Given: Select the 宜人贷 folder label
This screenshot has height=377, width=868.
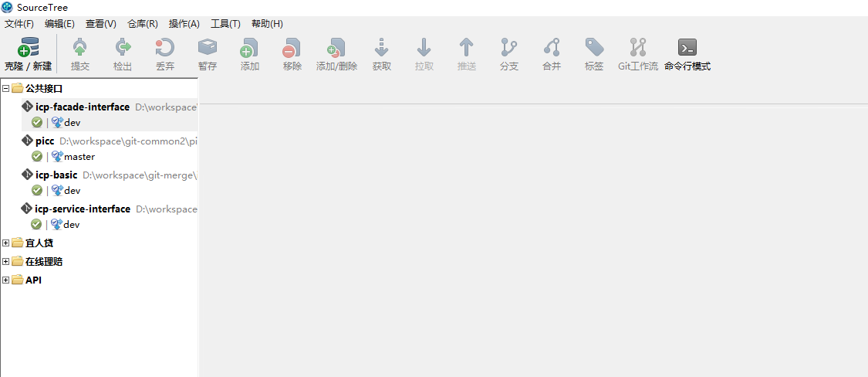Looking at the screenshot, I should 39,243.
